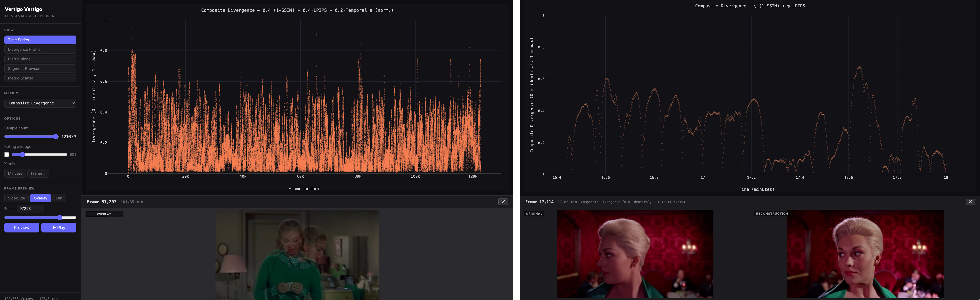Click the Reconstruction frame thumbnail
This screenshot has height=300, width=980.
coord(865,254)
